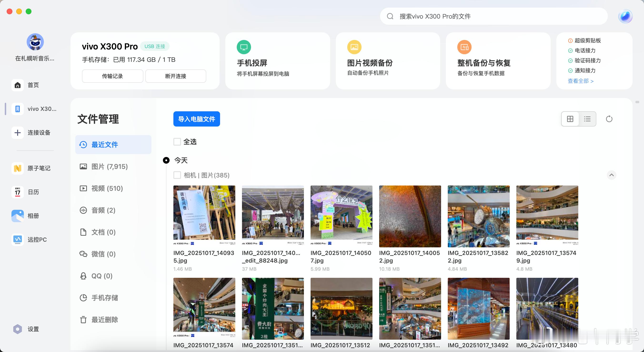Viewport: 644px width, 352px height.
Task: Click the 整机备份与恢复 backup icon
Action: pyautogui.click(x=464, y=47)
